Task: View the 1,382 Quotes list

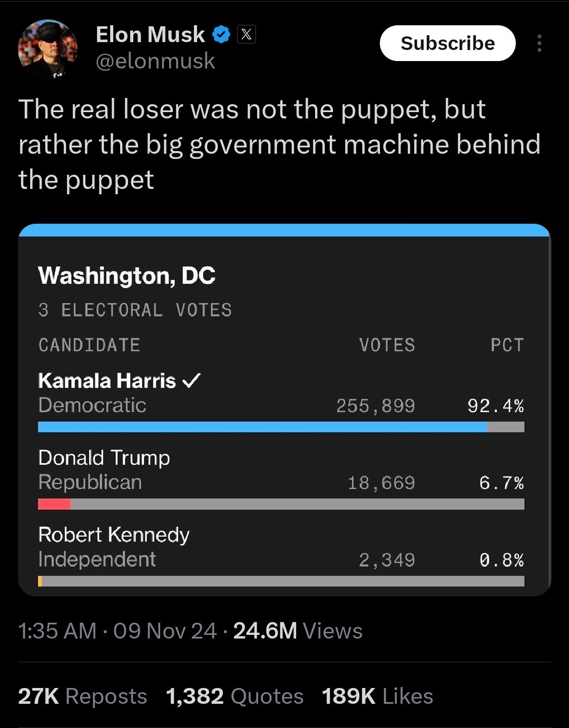Action: (x=234, y=696)
